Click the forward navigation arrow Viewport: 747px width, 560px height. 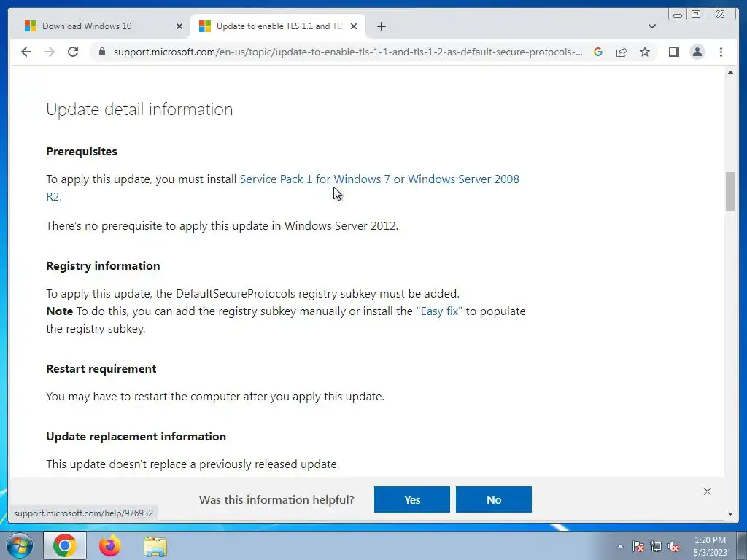pyautogui.click(x=50, y=52)
